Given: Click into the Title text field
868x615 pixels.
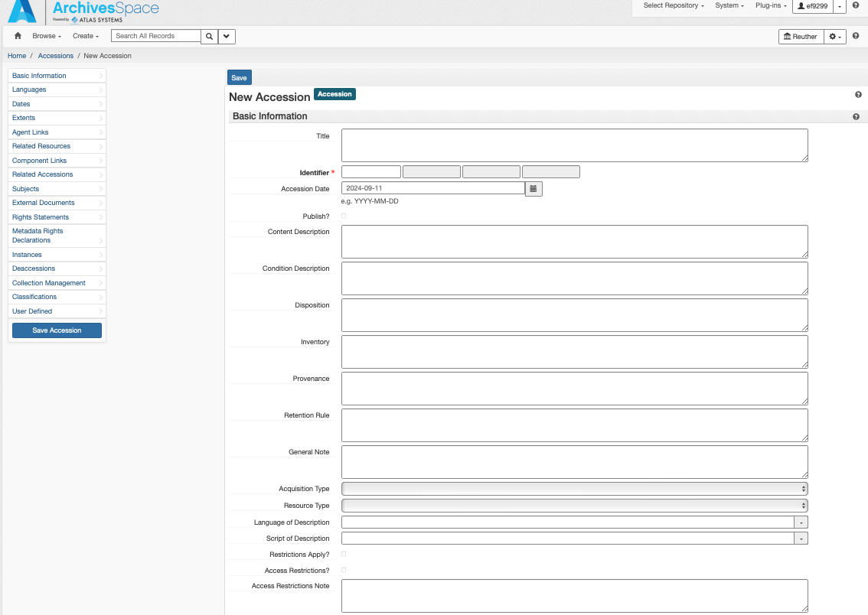Looking at the screenshot, I should pos(574,145).
